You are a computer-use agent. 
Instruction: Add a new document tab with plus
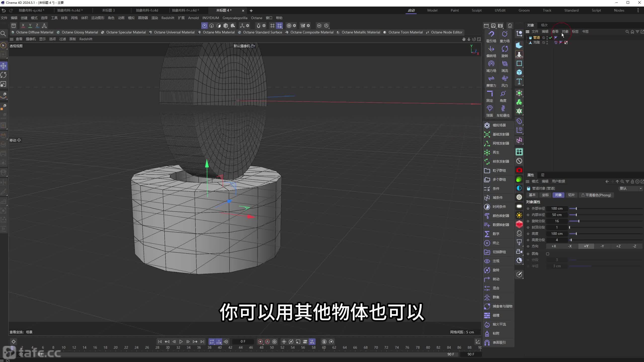(x=251, y=11)
